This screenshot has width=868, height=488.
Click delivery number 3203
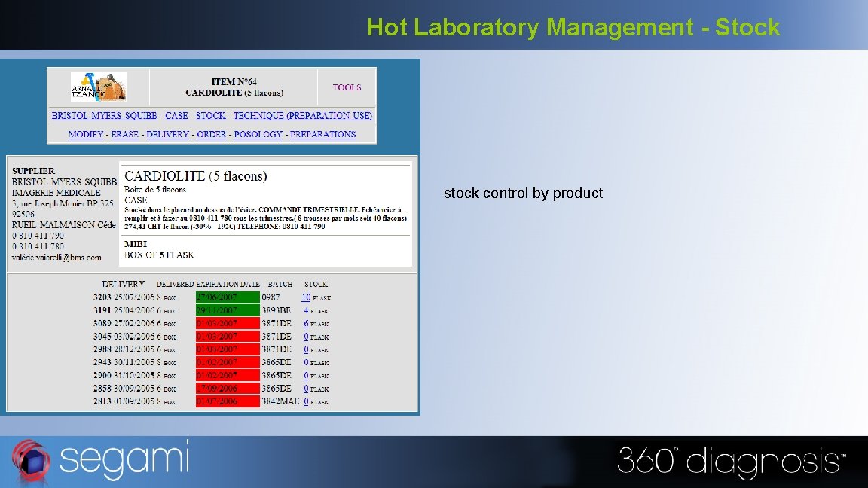pos(102,297)
